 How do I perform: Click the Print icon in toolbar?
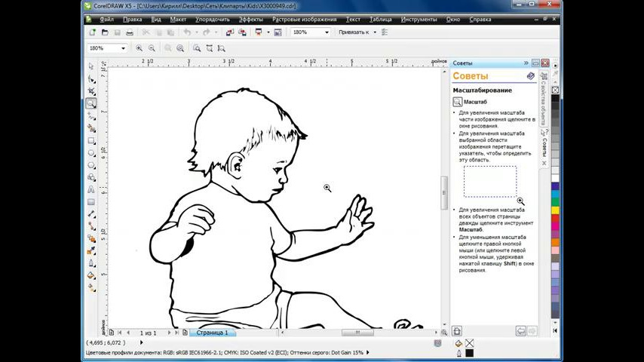(x=129, y=32)
